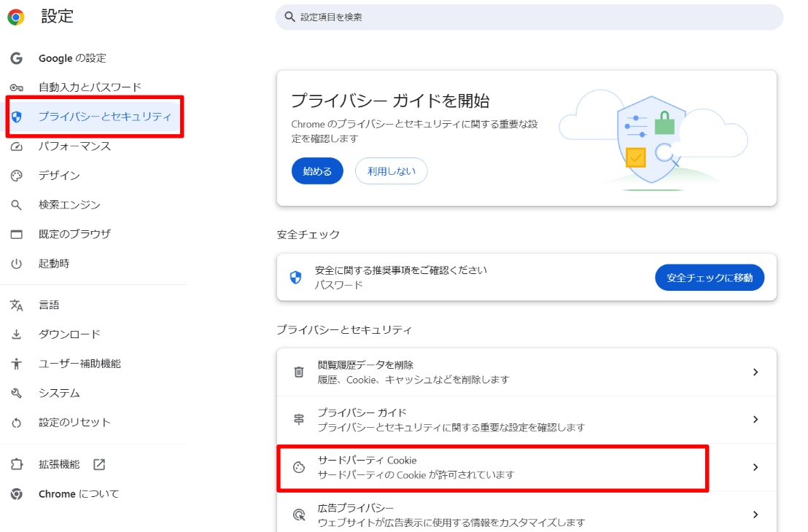Viewport: 808px width, 532px height.
Task: Click the translate icon for 言語
Action: coord(17,305)
